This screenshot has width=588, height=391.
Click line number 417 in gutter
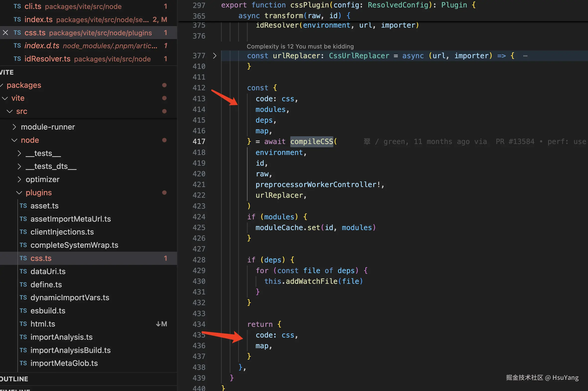pyautogui.click(x=199, y=142)
